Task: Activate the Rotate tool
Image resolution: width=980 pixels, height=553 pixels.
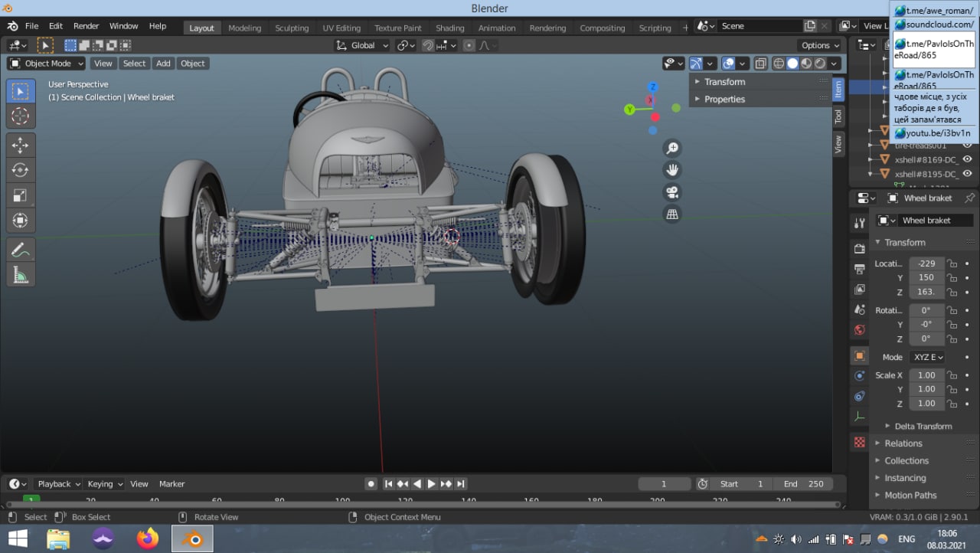Action: tap(21, 170)
